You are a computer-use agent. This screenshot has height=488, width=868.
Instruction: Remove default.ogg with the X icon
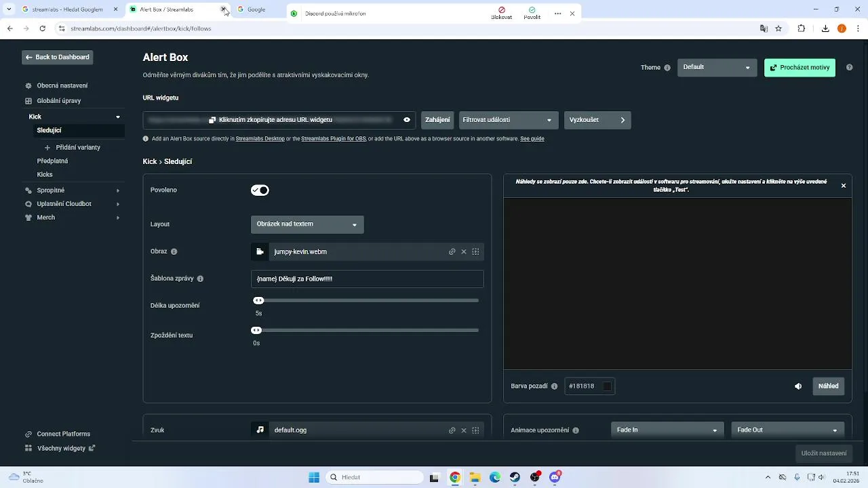(x=464, y=430)
